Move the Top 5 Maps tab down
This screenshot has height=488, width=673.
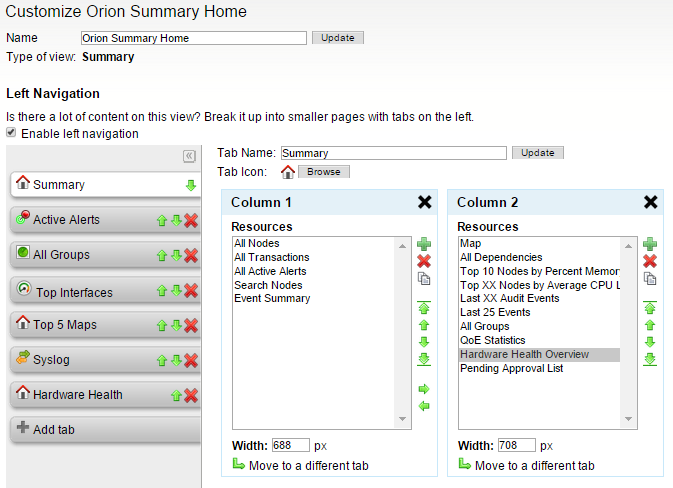tap(176, 326)
